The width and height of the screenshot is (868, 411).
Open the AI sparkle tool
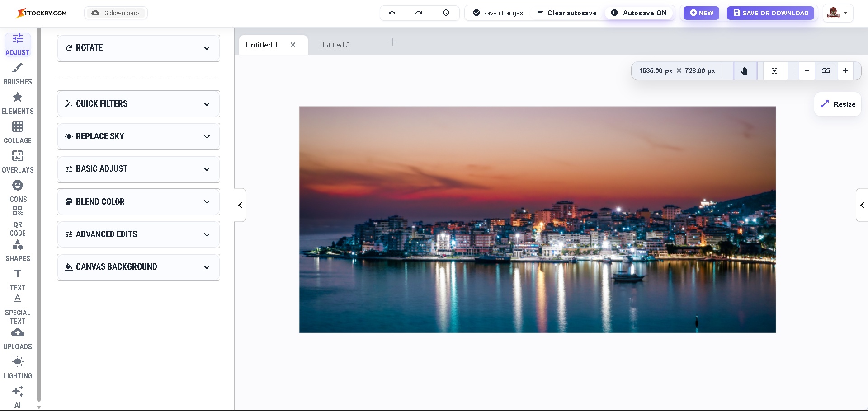(18, 397)
